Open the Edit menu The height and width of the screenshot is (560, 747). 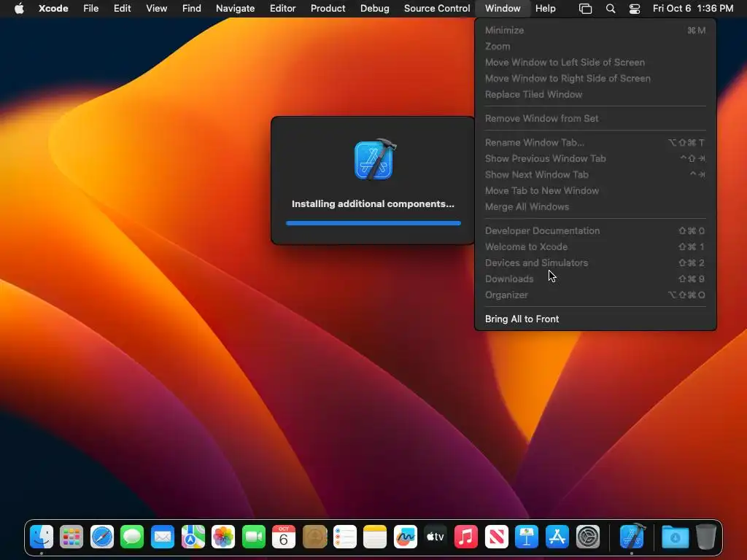coord(123,8)
